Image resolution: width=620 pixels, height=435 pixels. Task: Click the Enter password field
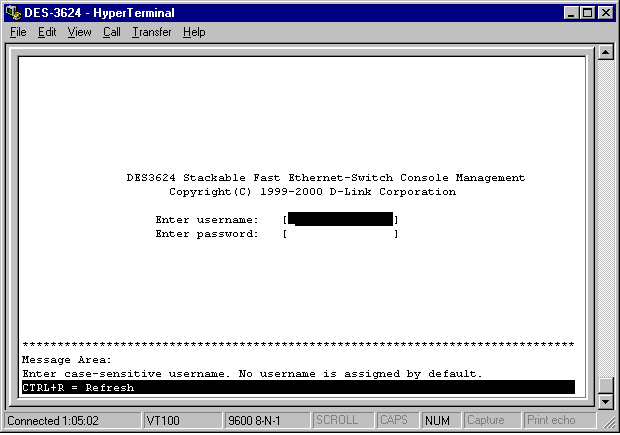[340, 234]
